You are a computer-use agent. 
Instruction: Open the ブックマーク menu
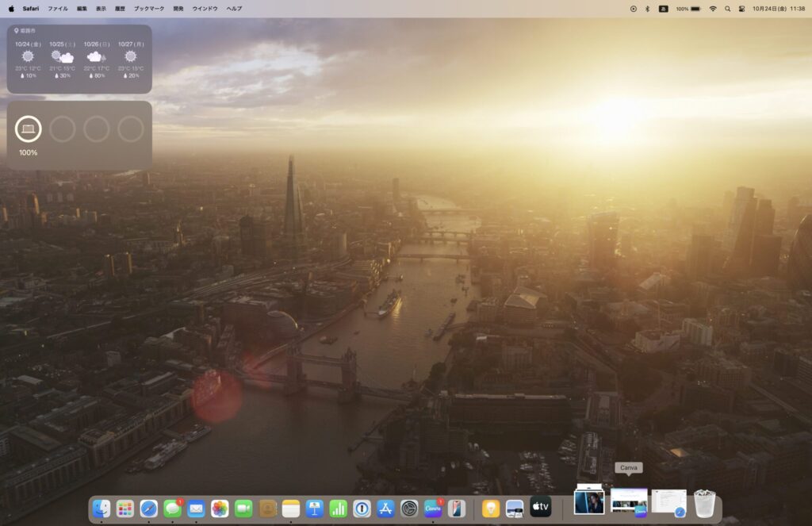click(149, 9)
